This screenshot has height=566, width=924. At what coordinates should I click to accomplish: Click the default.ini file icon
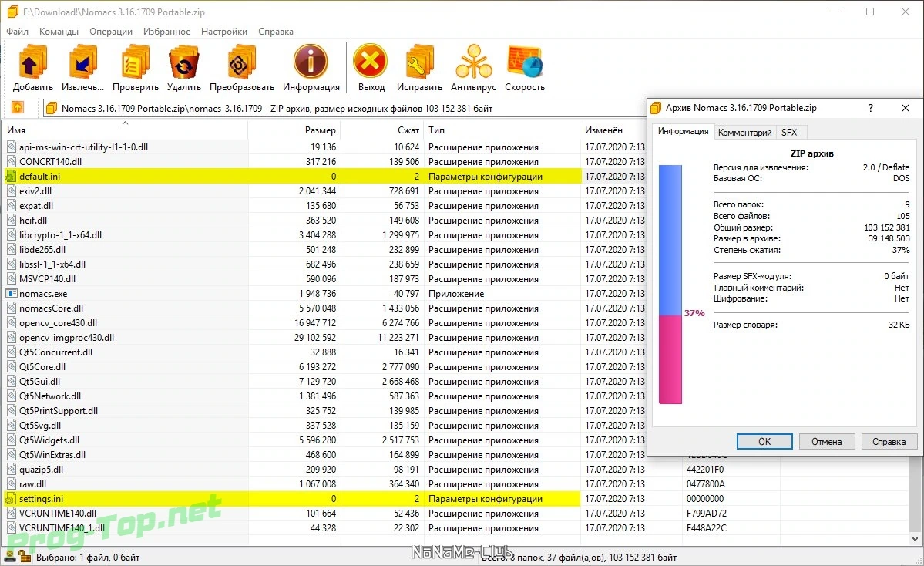12,177
